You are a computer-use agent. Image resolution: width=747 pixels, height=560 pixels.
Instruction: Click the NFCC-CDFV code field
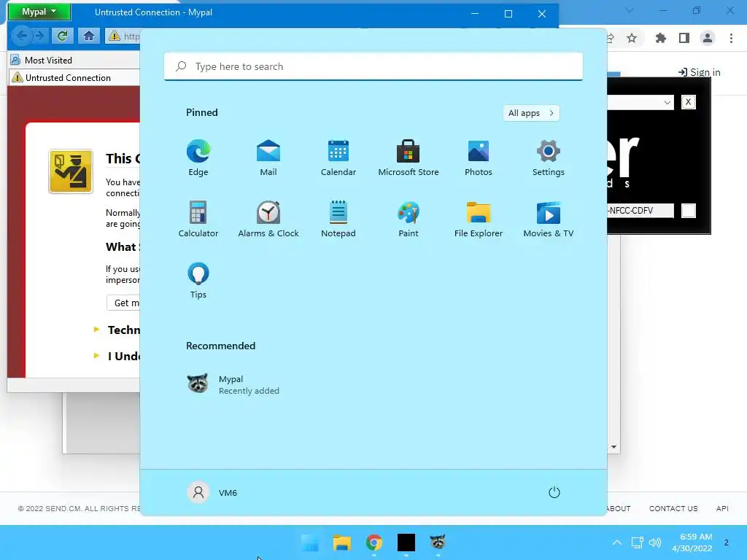[x=640, y=211]
